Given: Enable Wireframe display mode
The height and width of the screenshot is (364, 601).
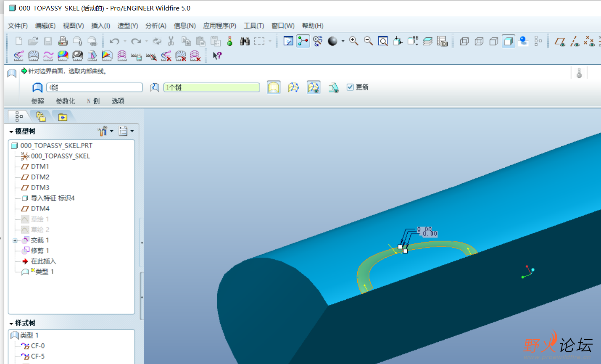Looking at the screenshot, I should coord(464,41).
